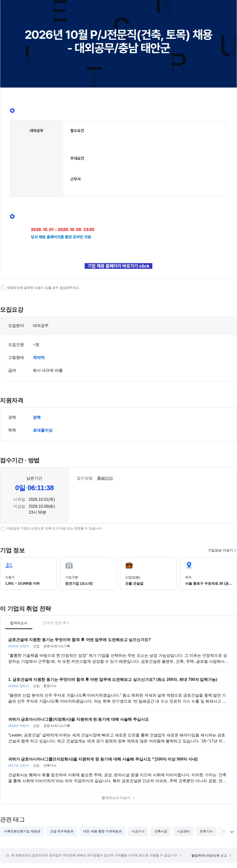Viewport: 237px width, 868px height.
Task: Click the 산업(업종) briefcase icon
Action: point(129,565)
